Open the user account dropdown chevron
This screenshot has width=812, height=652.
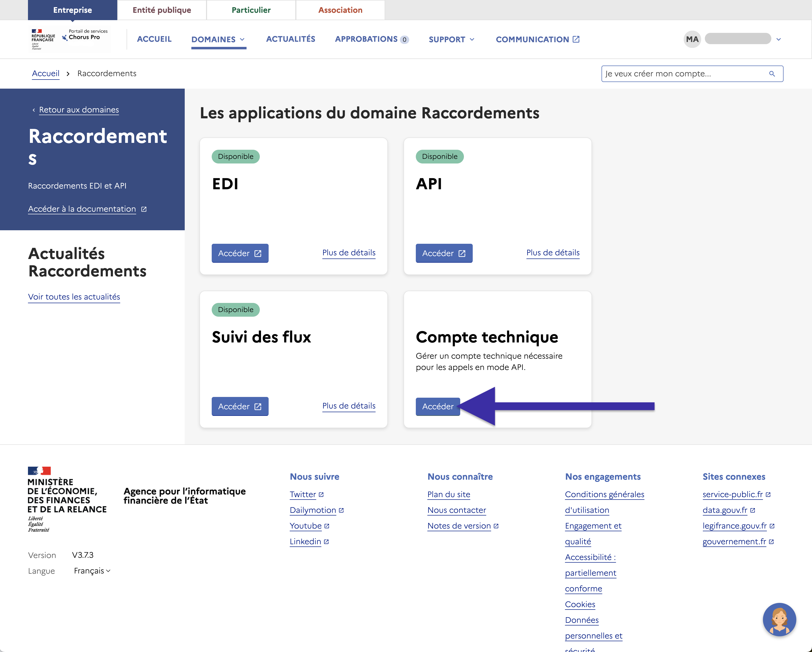(778, 39)
